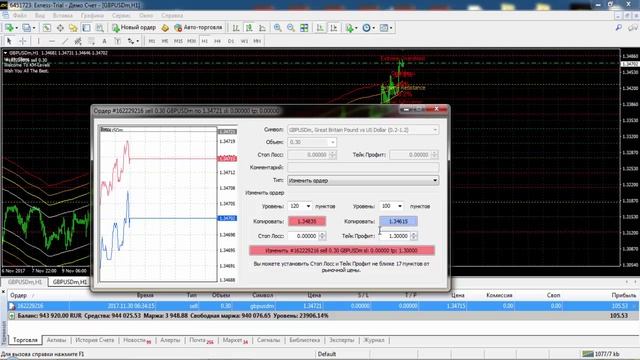The image size is (640, 360).
Task: Switch to История Счета tab
Action: 95,340
